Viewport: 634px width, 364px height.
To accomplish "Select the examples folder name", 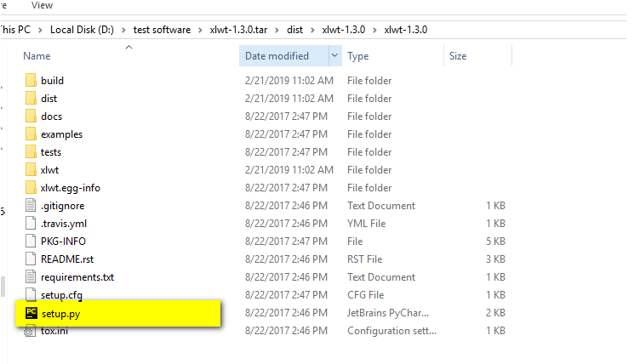I will (61, 134).
